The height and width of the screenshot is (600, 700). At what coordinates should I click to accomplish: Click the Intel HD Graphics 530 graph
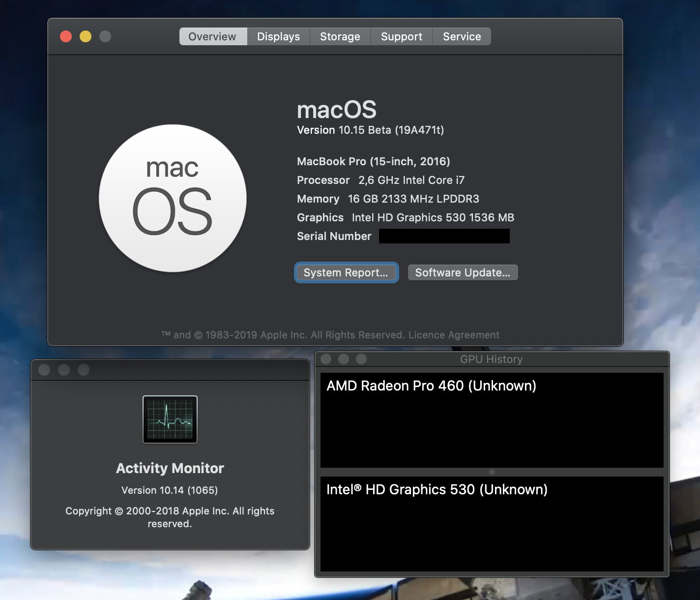pyautogui.click(x=492, y=524)
